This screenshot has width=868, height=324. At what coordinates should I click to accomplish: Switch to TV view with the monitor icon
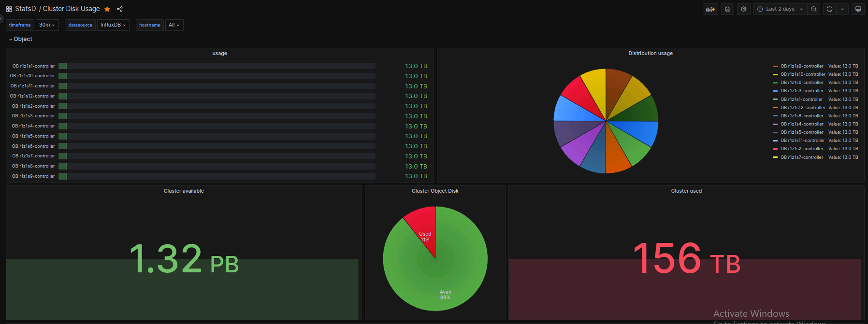(x=858, y=9)
